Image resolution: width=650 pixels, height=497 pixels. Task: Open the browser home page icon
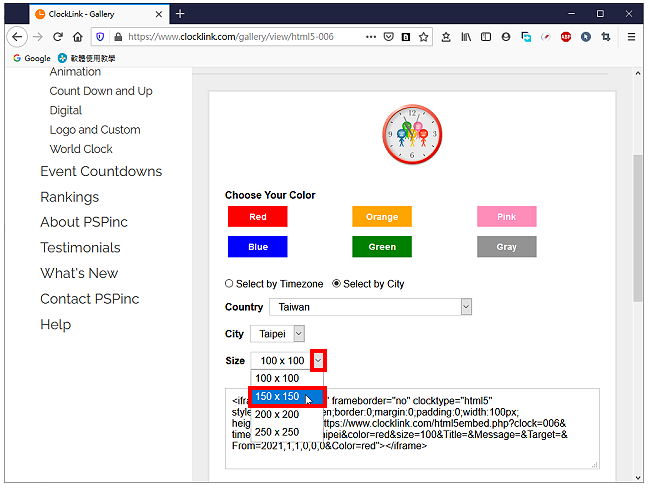coord(78,37)
